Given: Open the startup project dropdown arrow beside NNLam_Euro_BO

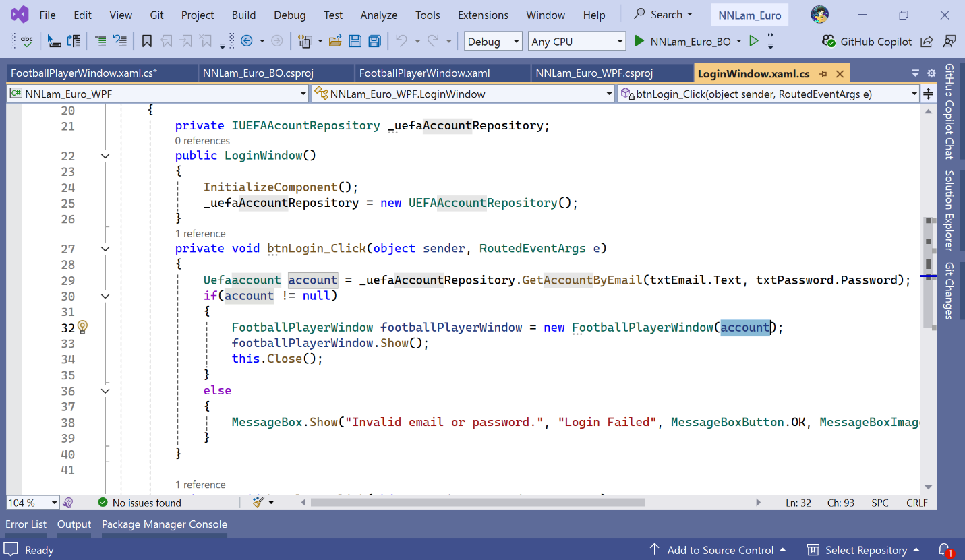Looking at the screenshot, I should point(738,41).
